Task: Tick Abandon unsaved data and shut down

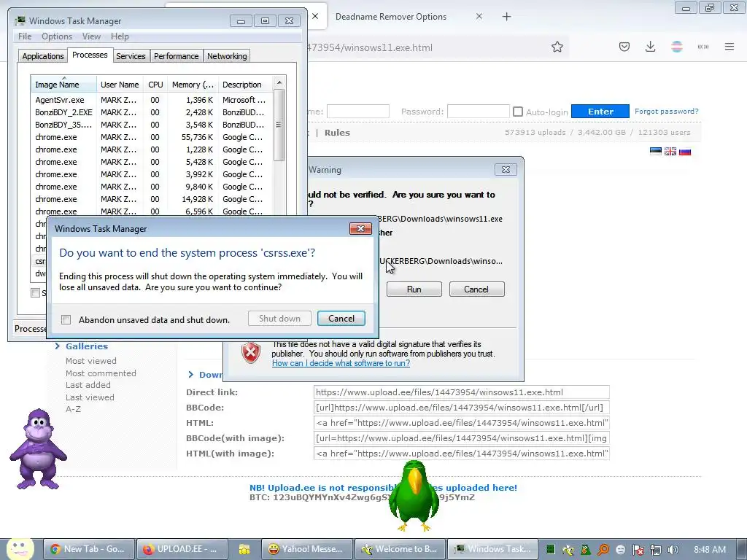Action: pyautogui.click(x=66, y=319)
